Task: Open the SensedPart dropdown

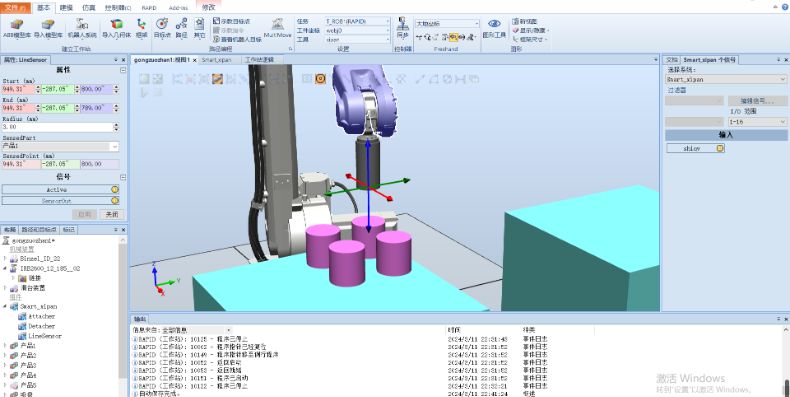Action: (x=60, y=147)
